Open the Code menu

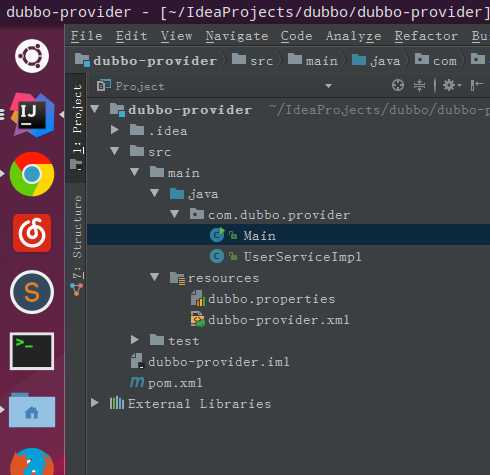coord(296,36)
